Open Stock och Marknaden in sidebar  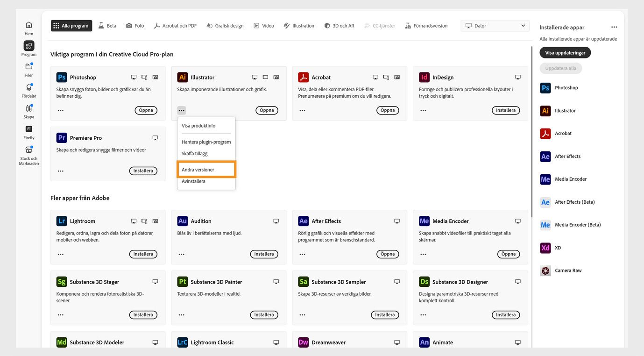pos(29,156)
